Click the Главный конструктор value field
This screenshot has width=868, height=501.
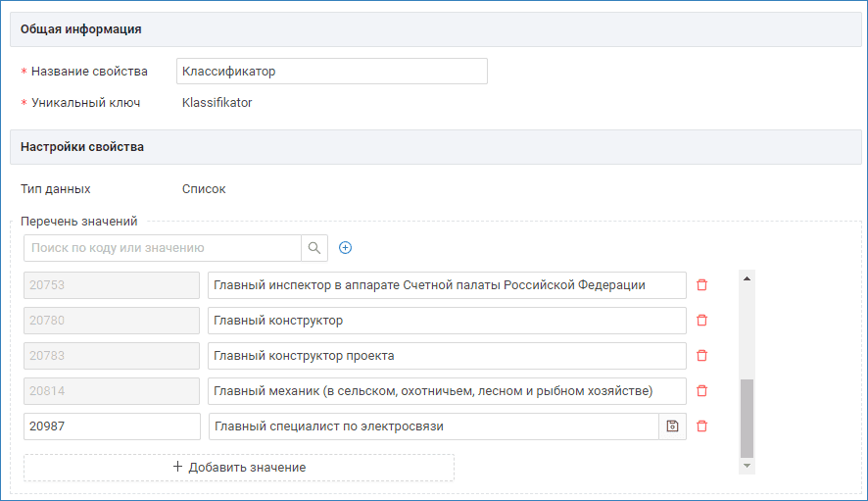point(447,321)
